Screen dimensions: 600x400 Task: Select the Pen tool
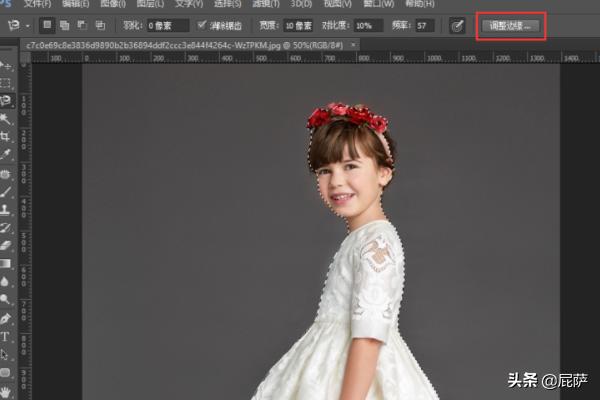pos(7,318)
